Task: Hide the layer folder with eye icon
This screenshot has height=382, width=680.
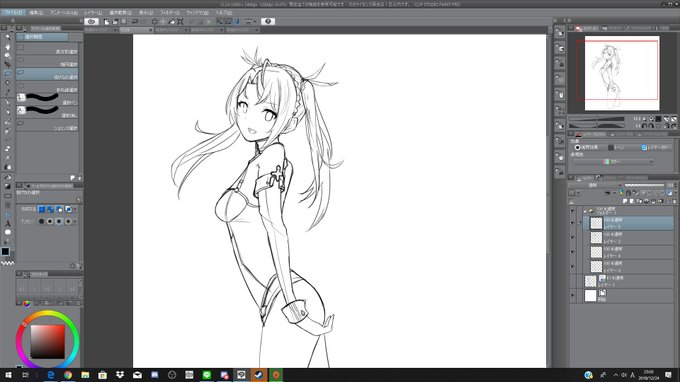Action: pos(572,211)
